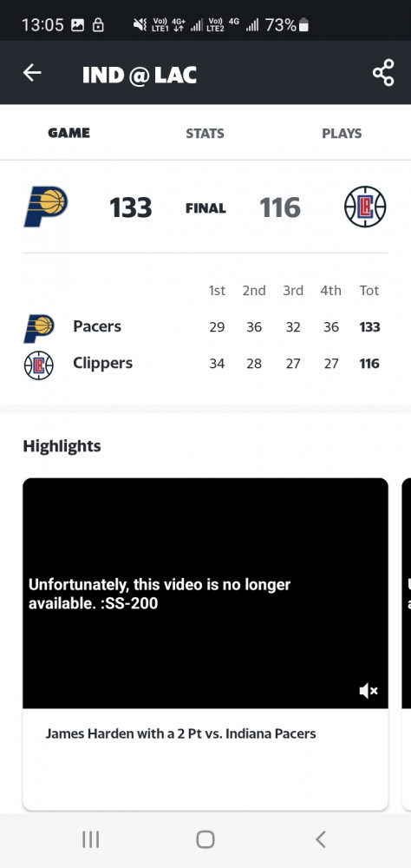411x868 pixels.
Task: Tap the back arrow in header
Action: [32, 73]
